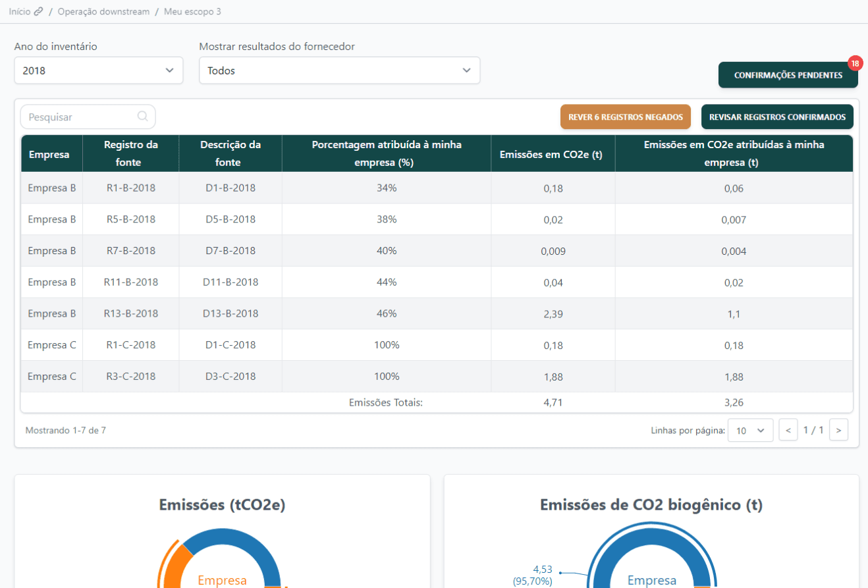Open the Operação downstream breadcrumb
The height and width of the screenshot is (588, 868).
tap(103, 12)
